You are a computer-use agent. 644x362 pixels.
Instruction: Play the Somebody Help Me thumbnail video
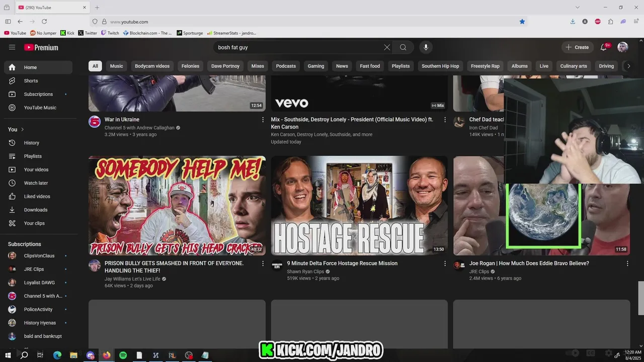coord(177,206)
